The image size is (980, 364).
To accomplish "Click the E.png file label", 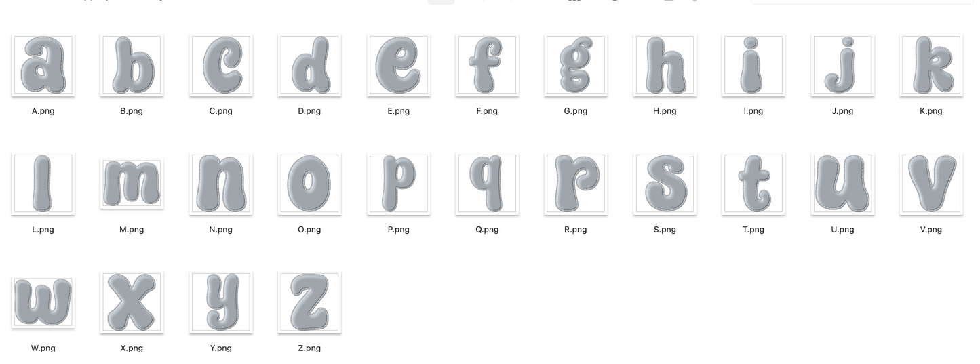I will coord(398,111).
